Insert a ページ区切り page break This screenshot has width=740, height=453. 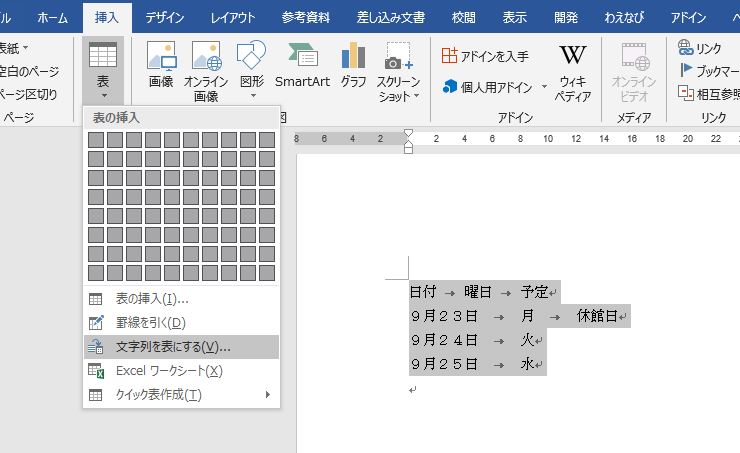(x=28, y=94)
